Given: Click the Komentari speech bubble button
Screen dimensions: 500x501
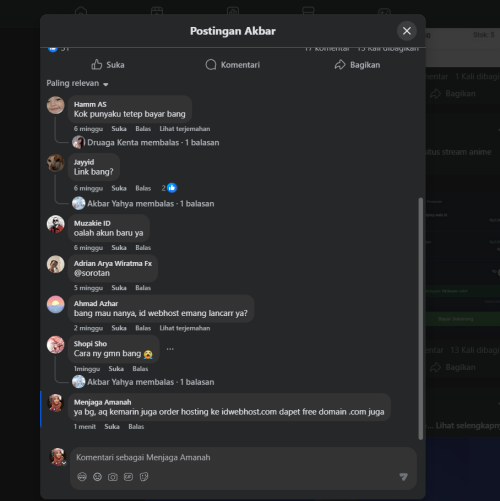Looking at the screenshot, I should [x=233, y=65].
